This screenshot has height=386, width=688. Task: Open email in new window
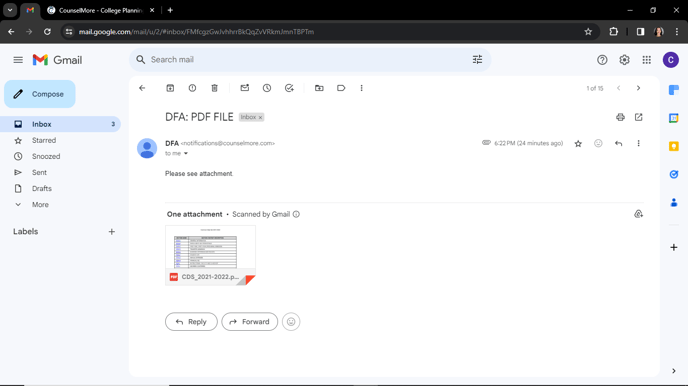[x=638, y=117]
